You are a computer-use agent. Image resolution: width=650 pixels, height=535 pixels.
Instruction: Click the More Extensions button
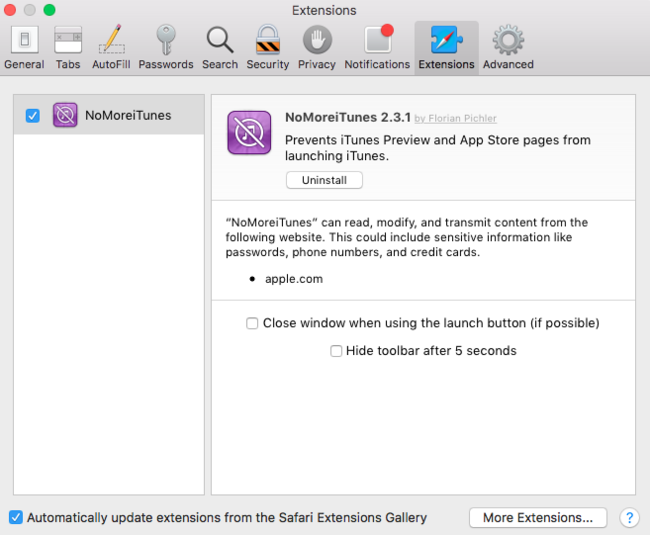tap(538, 518)
